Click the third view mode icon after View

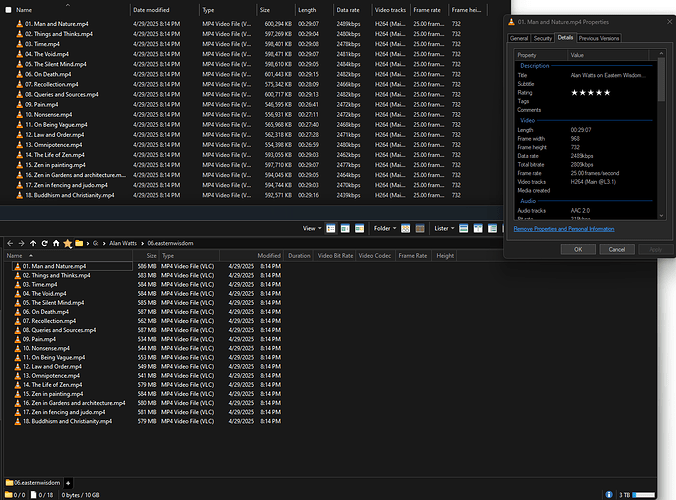[360, 228]
